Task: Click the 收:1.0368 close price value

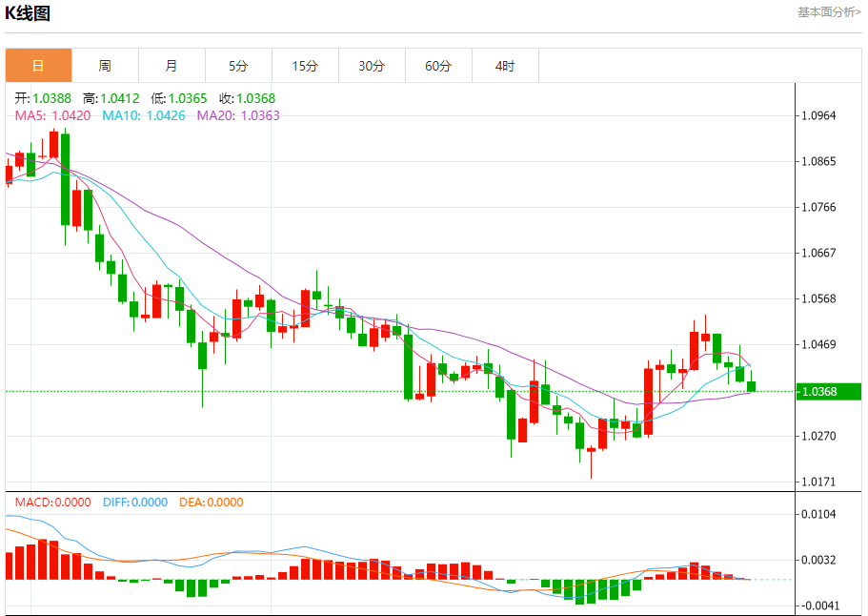Action: (247, 98)
